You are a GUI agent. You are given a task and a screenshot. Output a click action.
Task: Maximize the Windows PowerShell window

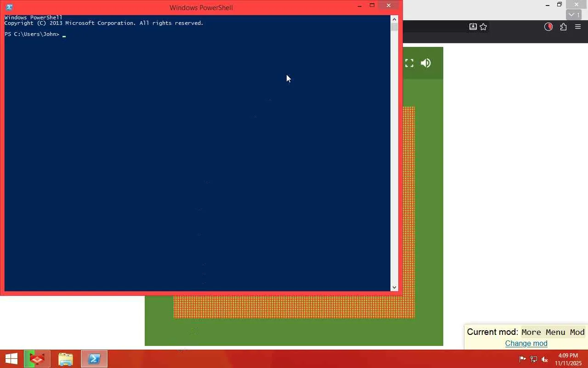372,6
